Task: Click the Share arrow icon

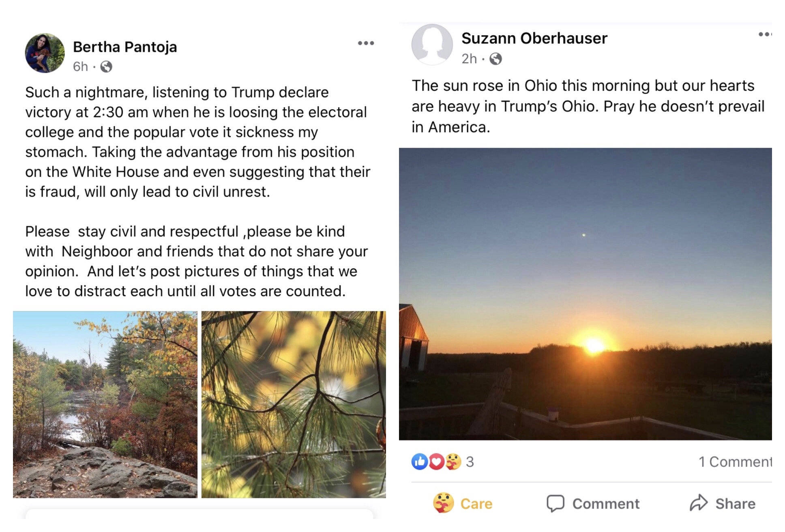Action: 698,503
